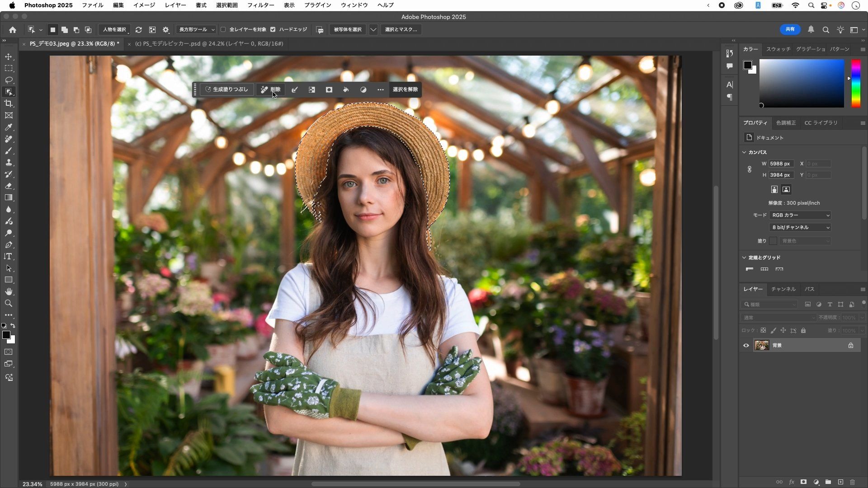Select the Eyedropper tool

point(9,127)
